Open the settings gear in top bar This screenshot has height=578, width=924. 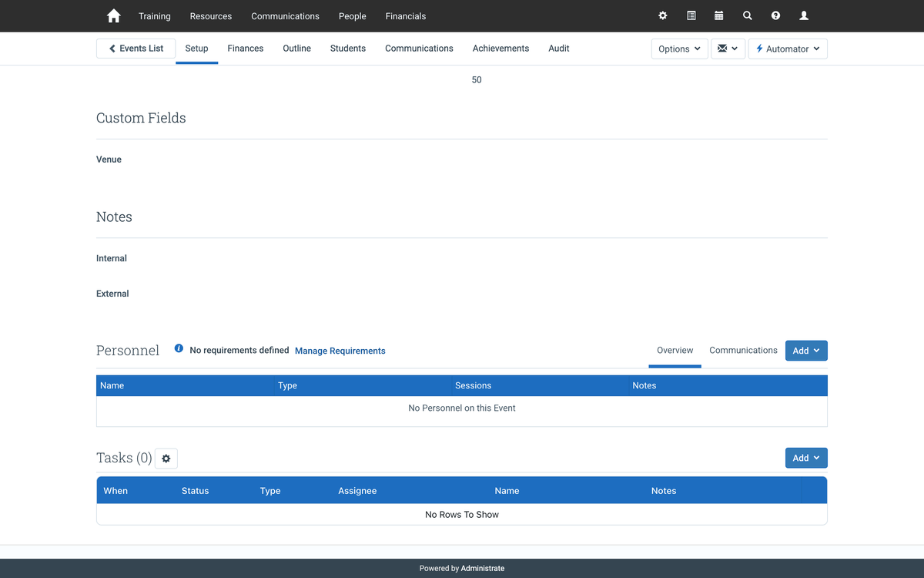point(662,15)
